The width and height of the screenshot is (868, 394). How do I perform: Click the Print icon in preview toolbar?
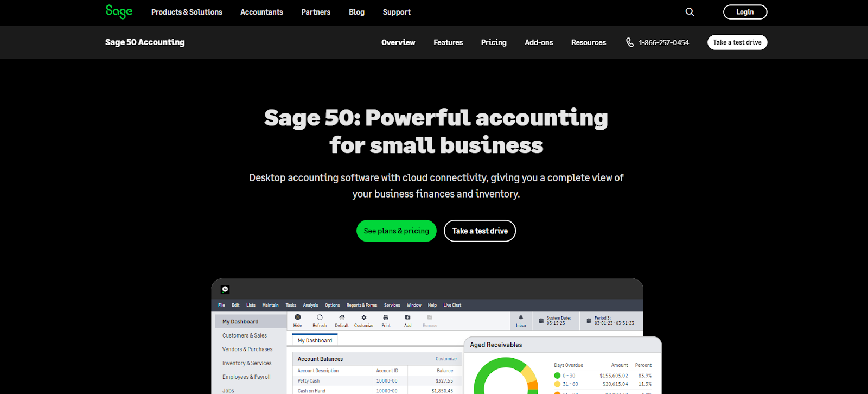[386, 317]
